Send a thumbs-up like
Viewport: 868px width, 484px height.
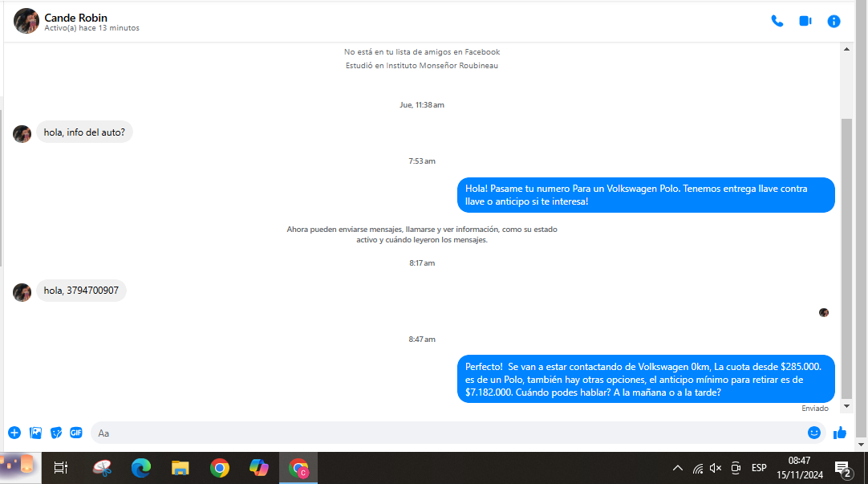click(x=840, y=433)
